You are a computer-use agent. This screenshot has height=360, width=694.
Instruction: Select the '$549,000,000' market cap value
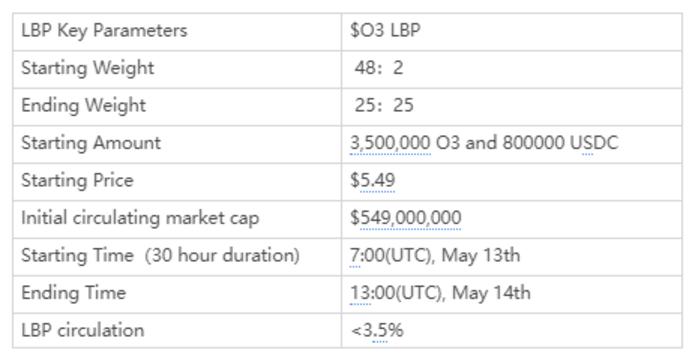[x=406, y=218]
